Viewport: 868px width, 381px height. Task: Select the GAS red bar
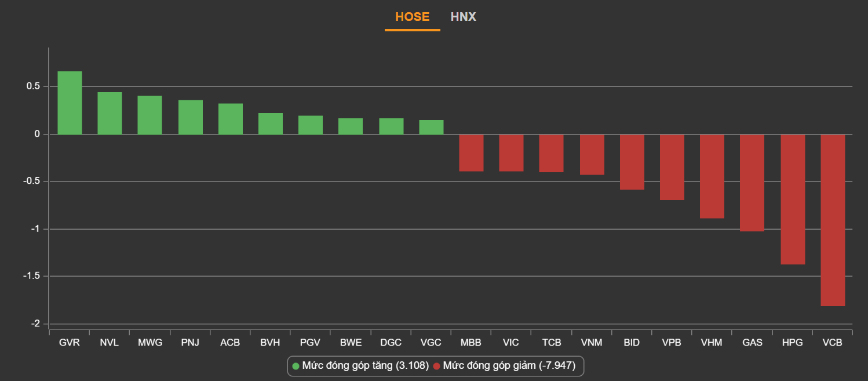[x=752, y=183]
